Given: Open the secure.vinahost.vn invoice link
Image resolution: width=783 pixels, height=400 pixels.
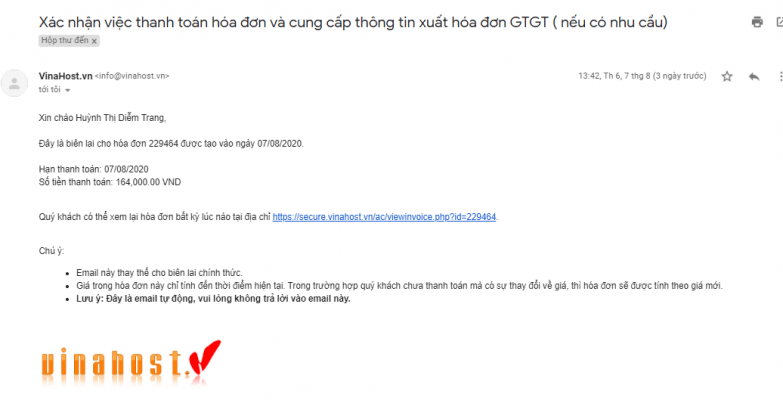Looking at the screenshot, I should point(384,217).
